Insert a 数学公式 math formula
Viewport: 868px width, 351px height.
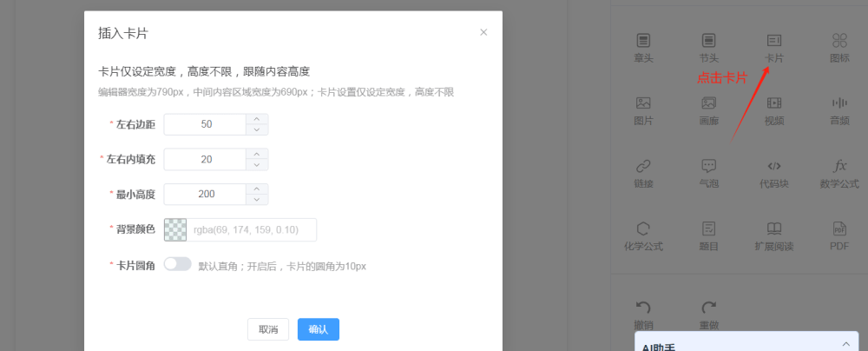(839, 174)
